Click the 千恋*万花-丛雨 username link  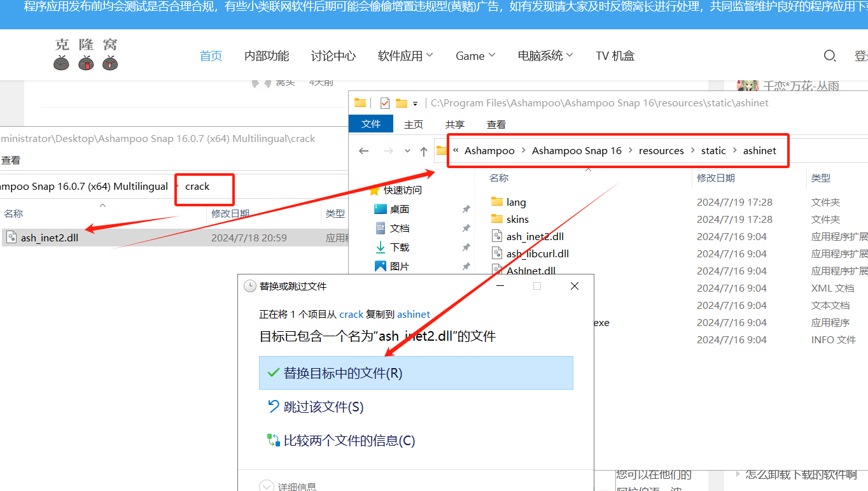point(801,86)
